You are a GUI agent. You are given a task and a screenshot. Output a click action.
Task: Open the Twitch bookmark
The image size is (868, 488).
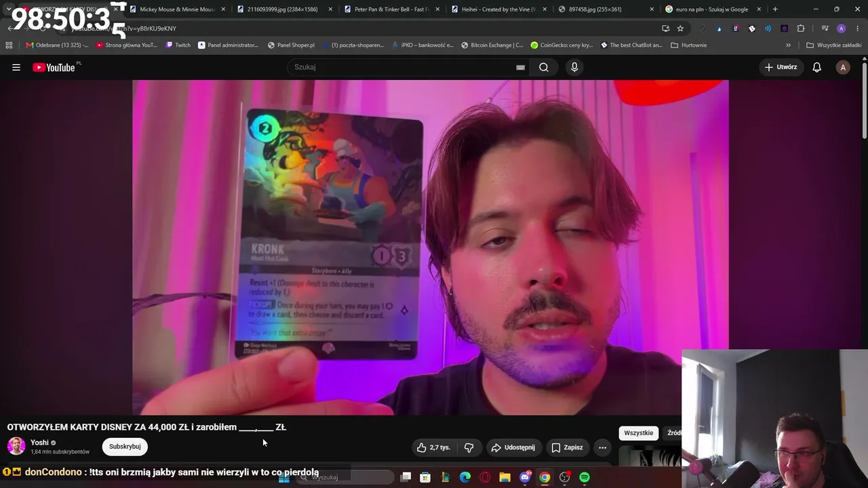[x=178, y=45]
